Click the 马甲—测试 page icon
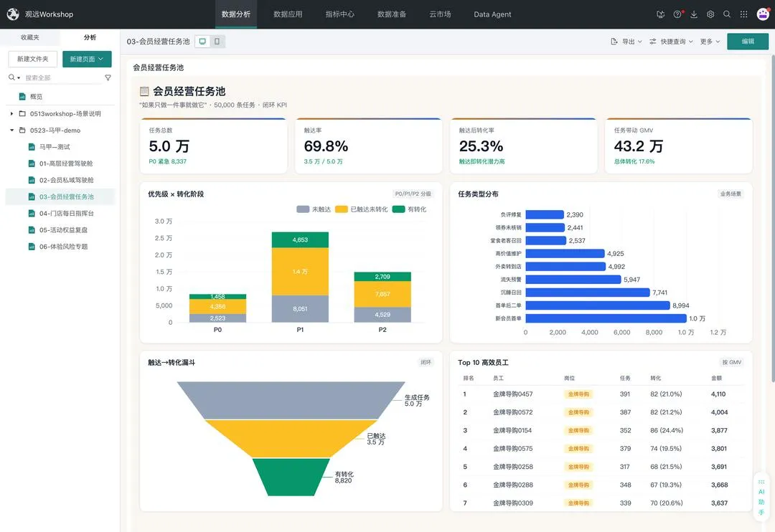This screenshot has width=775, height=532. (x=32, y=147)
